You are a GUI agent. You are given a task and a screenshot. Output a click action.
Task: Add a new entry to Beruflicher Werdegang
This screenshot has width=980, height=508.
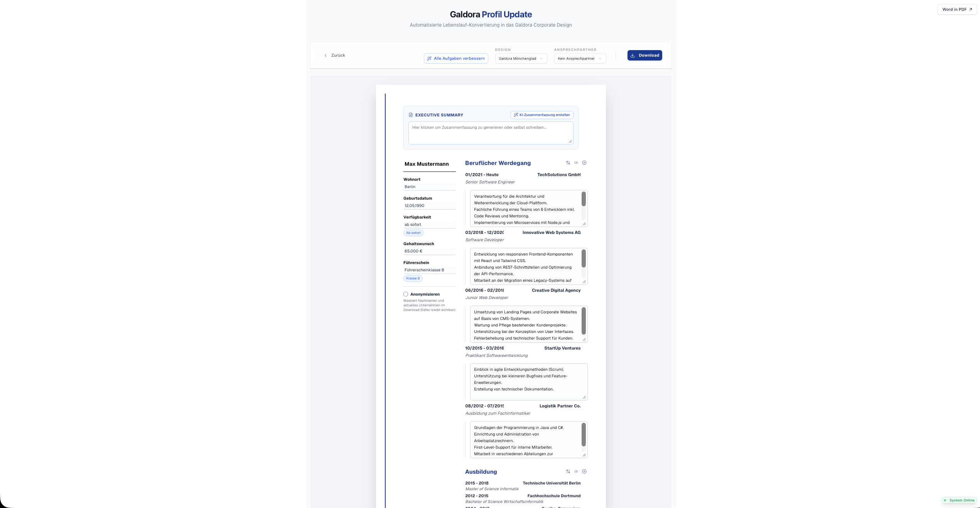pyautogui.click(x=584, y=163)
